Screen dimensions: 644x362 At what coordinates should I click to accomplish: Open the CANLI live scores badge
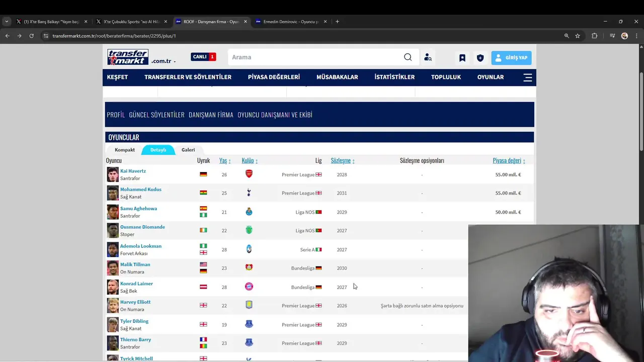coord(203,57)
